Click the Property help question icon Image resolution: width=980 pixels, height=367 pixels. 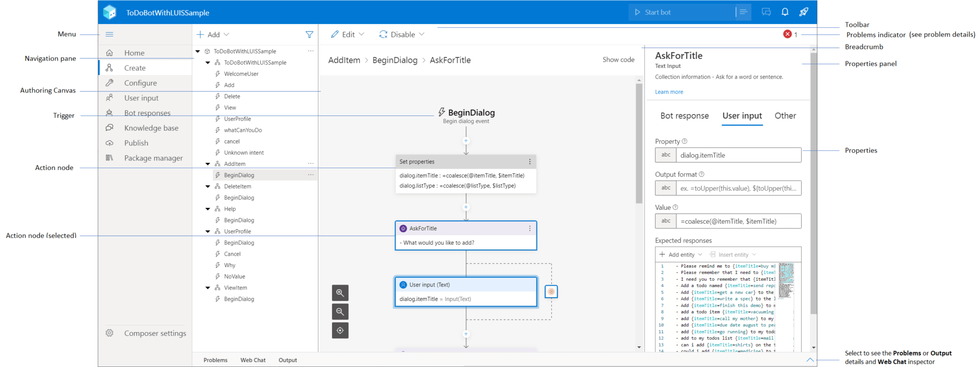coord(685,141)
